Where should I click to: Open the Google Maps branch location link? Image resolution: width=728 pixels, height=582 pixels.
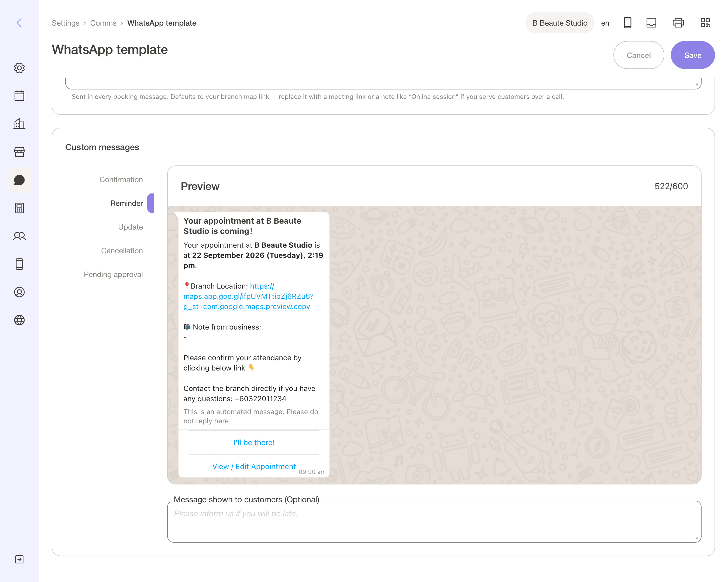point(248,296)
